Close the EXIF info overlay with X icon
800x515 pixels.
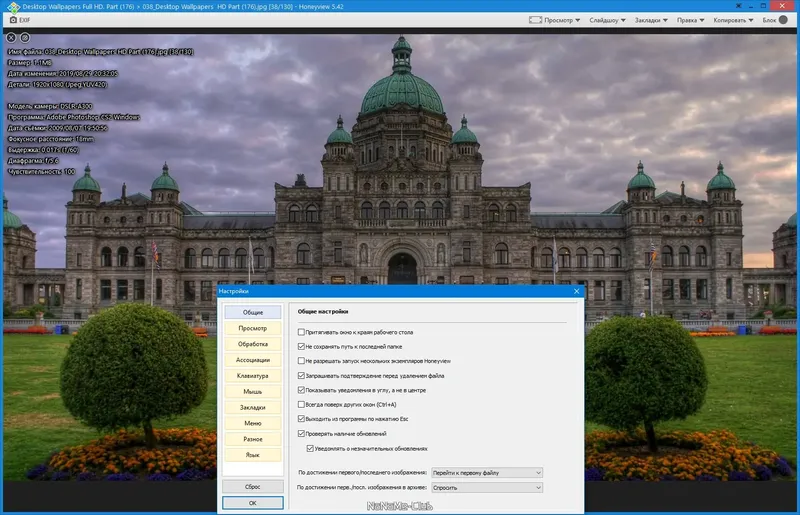[x=11, y=38]
